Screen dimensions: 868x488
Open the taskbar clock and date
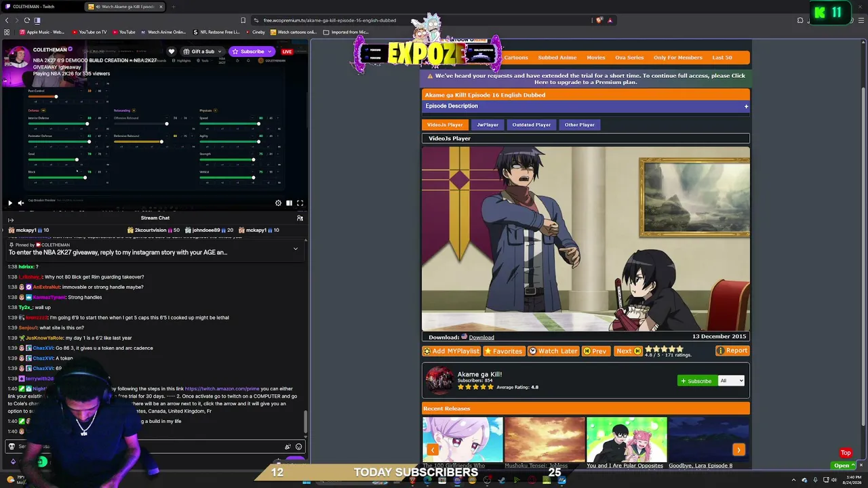point(854,480)
